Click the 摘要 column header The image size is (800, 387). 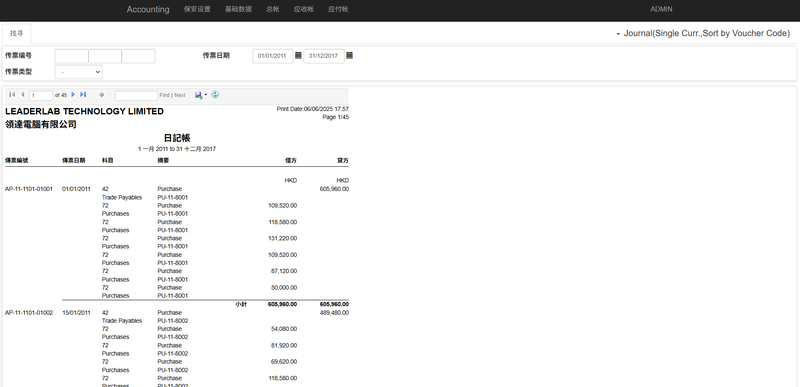pyautogui.click(x=163, y=161)
